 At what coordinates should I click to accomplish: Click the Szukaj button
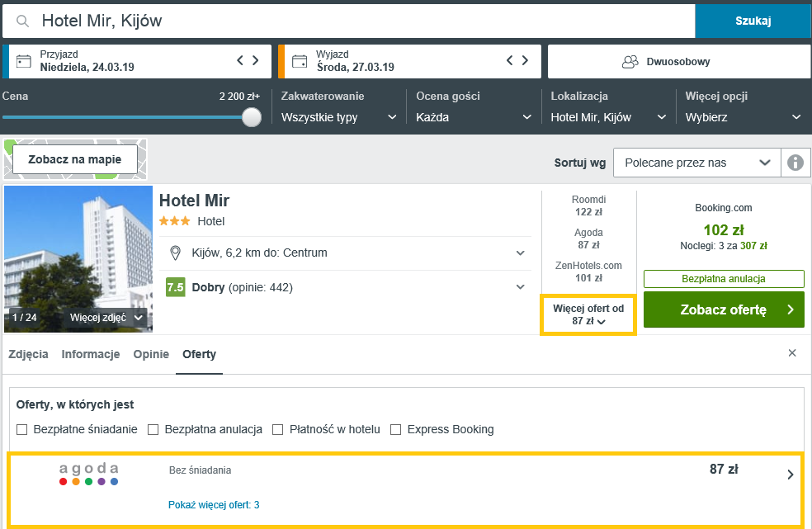click(x=753, y=21)
